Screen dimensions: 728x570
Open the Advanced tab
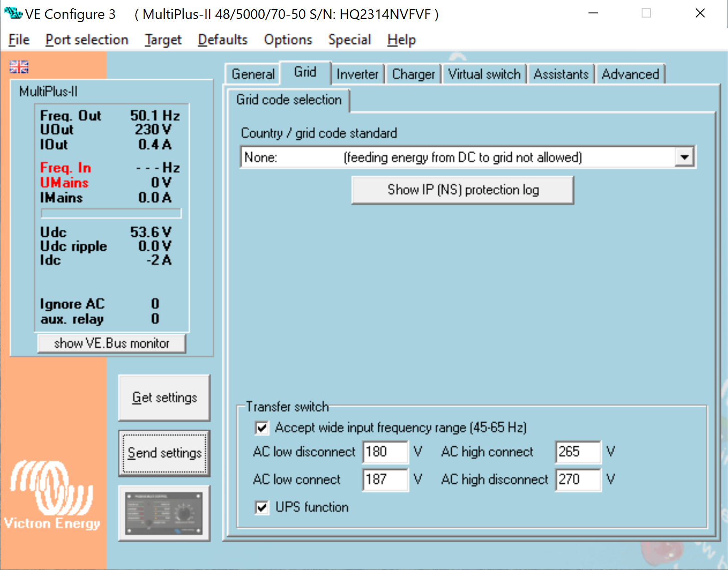tap(630, 74)
